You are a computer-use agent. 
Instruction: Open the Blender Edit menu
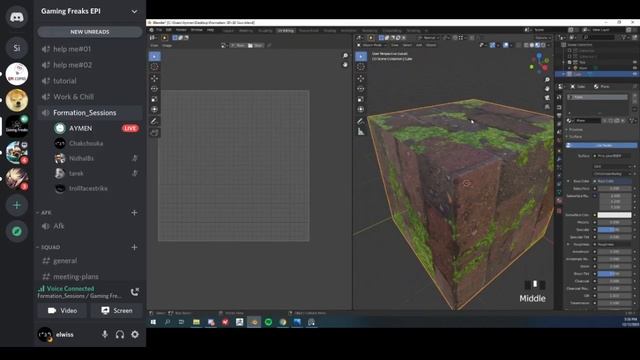(x=169, y=30)
